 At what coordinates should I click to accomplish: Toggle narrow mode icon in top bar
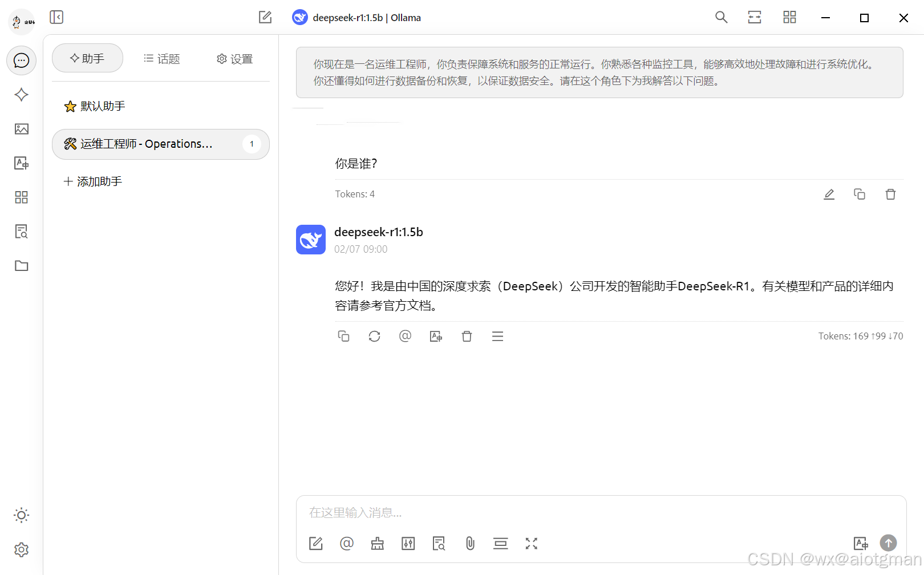point(755,17)
